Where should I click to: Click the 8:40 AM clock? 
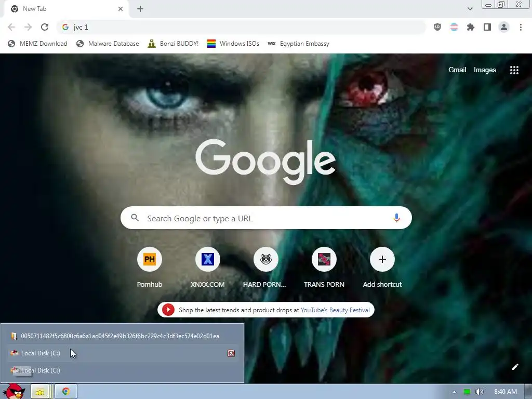coord(505,392)
